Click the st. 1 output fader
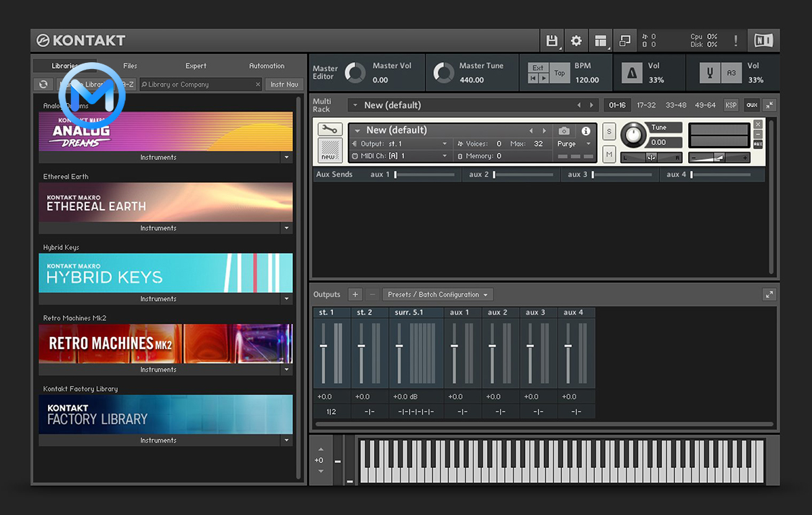This screenshot has height=515, width=812. click(x=323, y=346)
